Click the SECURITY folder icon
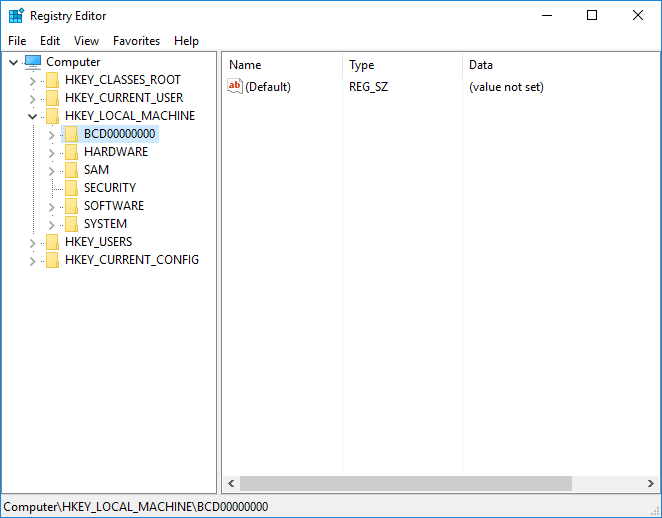662x518 pixels. [71, 188]
